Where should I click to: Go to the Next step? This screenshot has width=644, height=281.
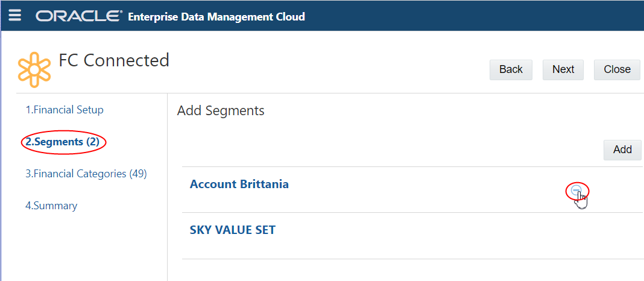[563, 69]
